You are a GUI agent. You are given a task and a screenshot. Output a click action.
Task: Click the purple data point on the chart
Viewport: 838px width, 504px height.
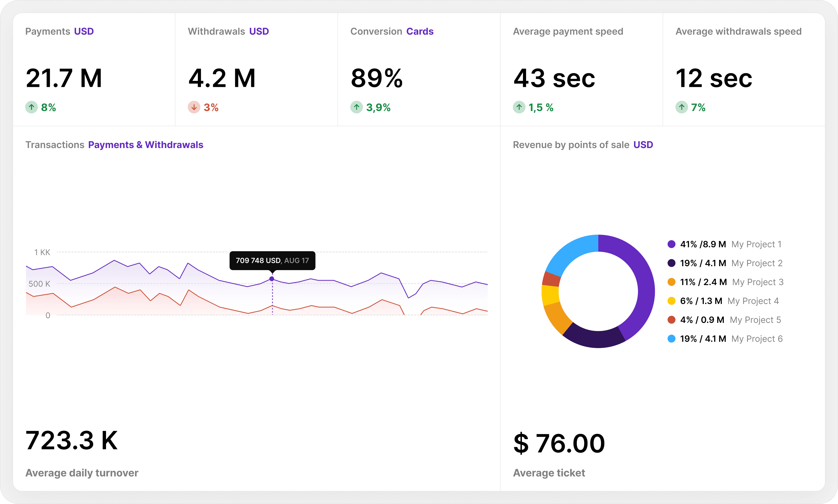tap(272, 279)
